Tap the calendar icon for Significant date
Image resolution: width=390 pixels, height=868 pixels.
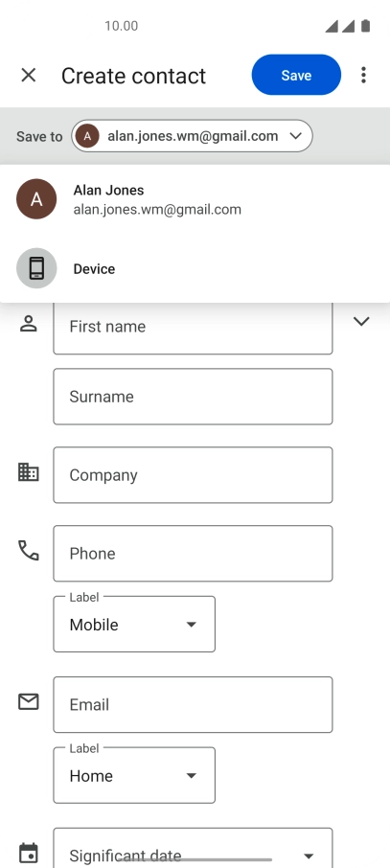click(x=28, y=853)
